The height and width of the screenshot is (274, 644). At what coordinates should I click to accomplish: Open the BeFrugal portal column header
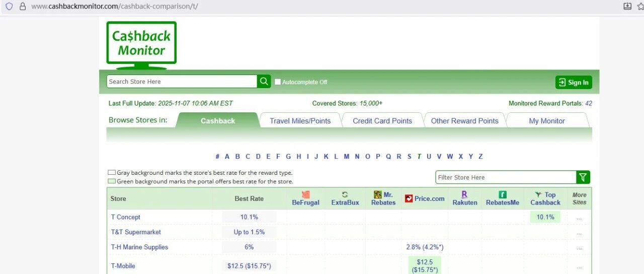tap(305, 198)
